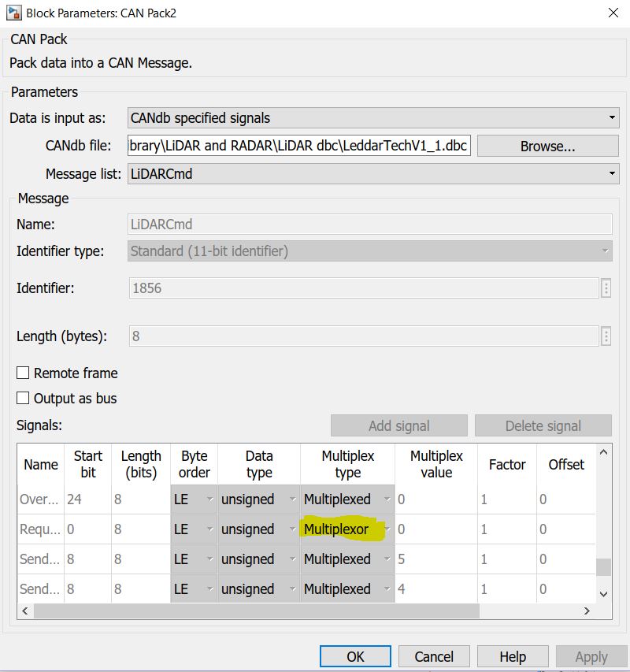Viewport: 630px width, 672px height.
Task: Confirm changes with the OK button
Action: pyautogui.click(x=355, y=655)
